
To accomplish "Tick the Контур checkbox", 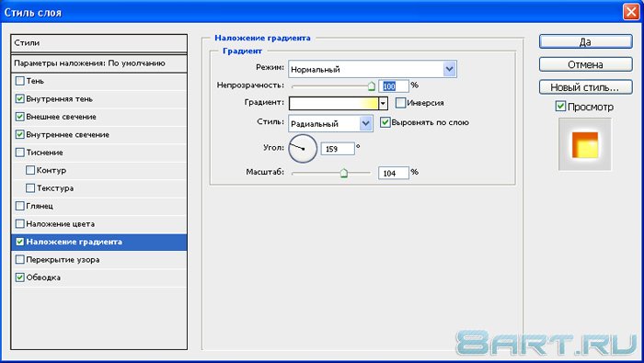I will pyautogui.click(x=30, y=170).
